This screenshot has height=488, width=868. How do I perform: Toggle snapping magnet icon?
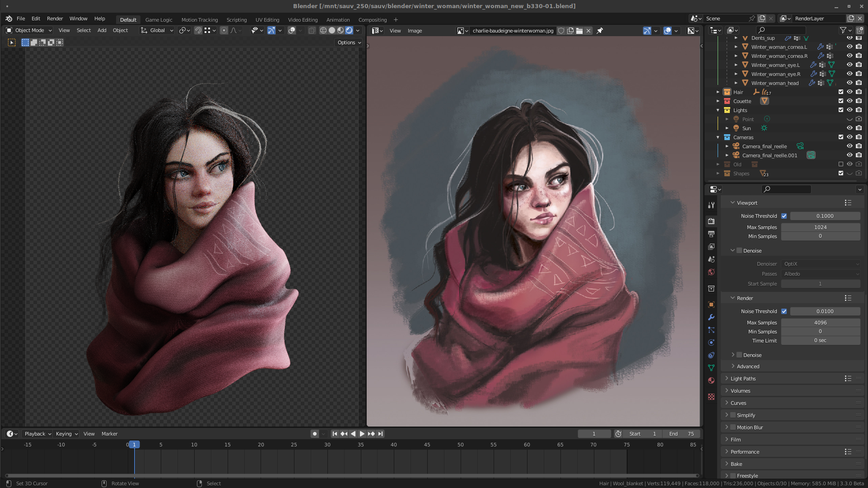pos(198,30)
